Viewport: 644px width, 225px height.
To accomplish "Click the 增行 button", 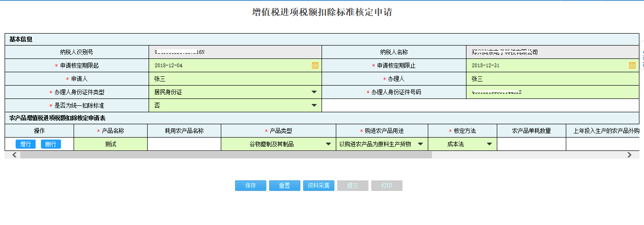I will 25,144.
